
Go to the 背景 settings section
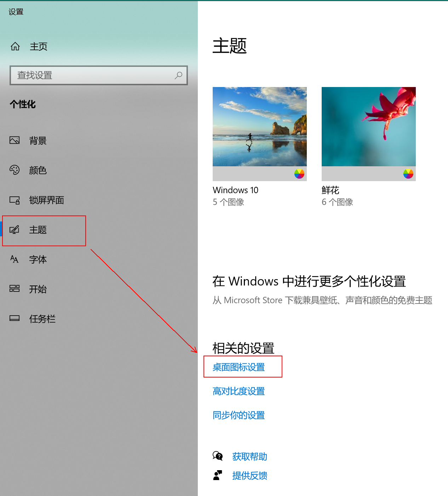point(38,141)
